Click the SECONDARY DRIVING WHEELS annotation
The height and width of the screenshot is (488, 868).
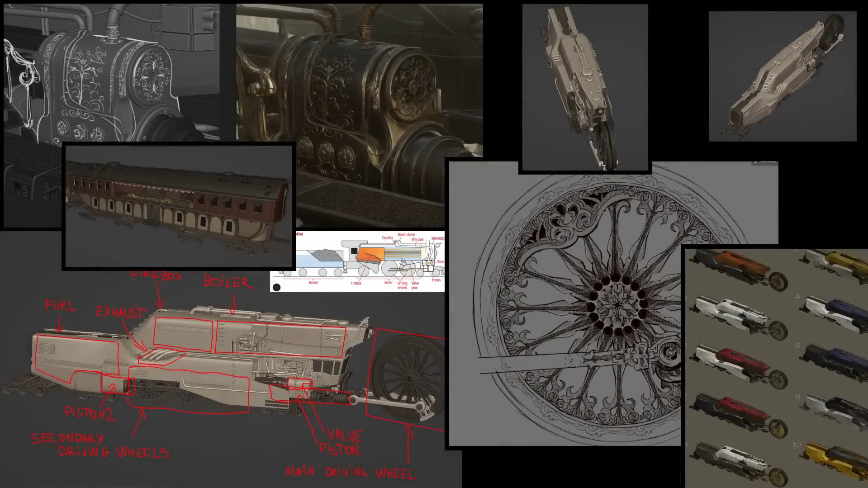coord(100,445)
